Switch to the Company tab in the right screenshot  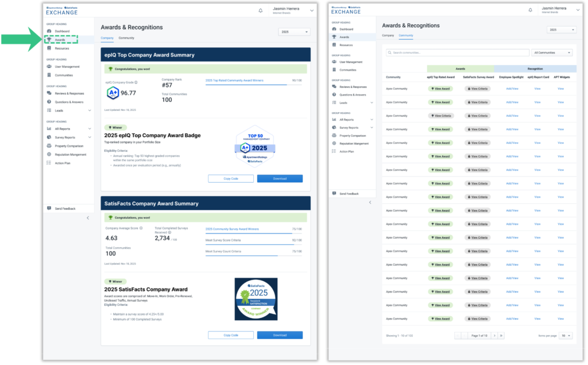[388, 36]
